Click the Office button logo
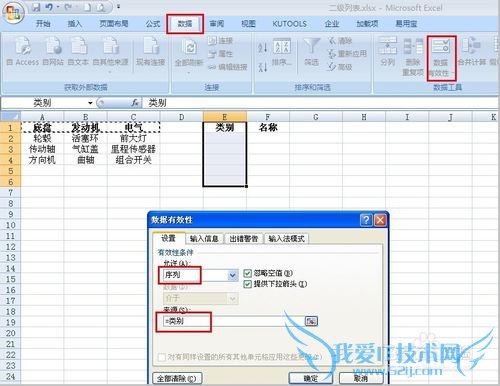The width and height of the screenshot is (500, 386). click(13, 12)
